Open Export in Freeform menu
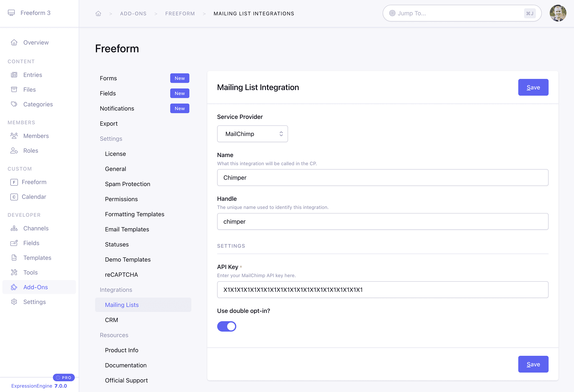This screenshot has height=392, width=574. pyautogui.click(x=109, y=123)
